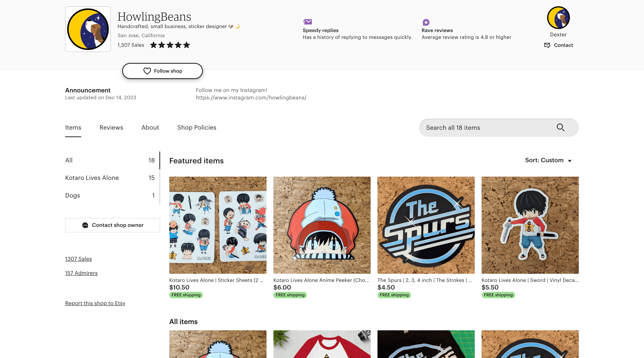Click the five-star shop rating
The height and width of the screenshot is (358, 644).
[x=170, y=45]
